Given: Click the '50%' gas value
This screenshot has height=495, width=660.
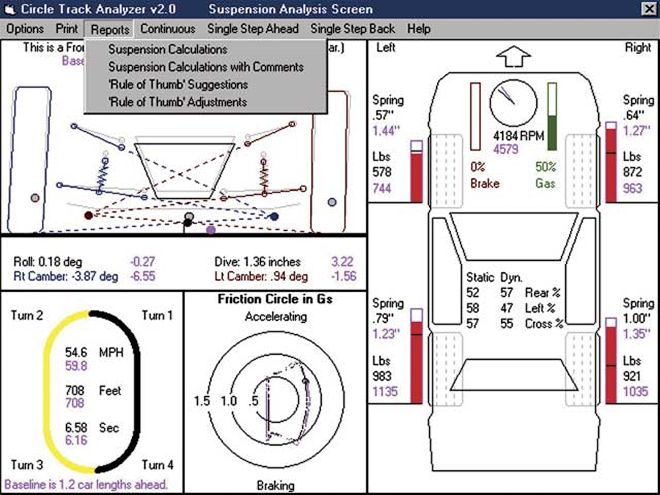Looking at the screenshot, I should pyautogui.click(x=546, y=167).
